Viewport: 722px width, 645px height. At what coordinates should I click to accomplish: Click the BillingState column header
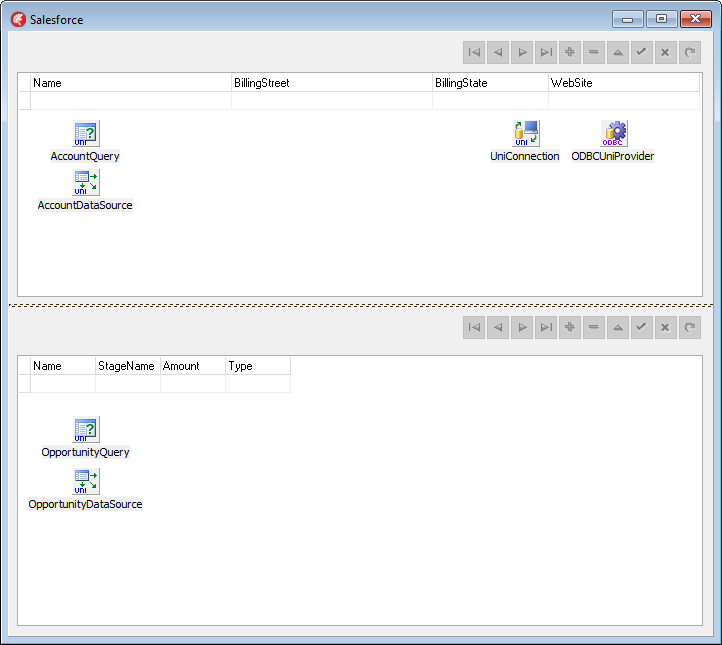tap(490, 83)
